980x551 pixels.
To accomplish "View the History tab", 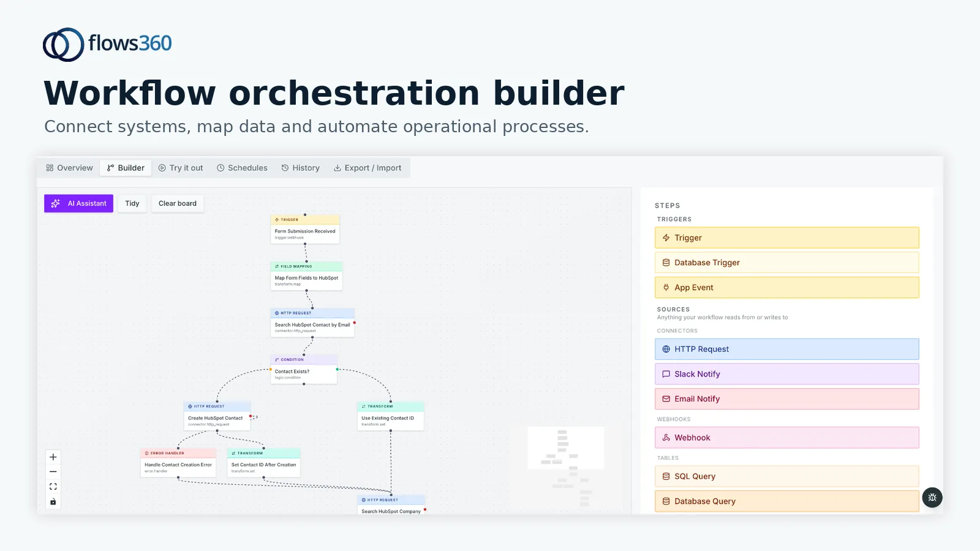I will tap(300, 168).
